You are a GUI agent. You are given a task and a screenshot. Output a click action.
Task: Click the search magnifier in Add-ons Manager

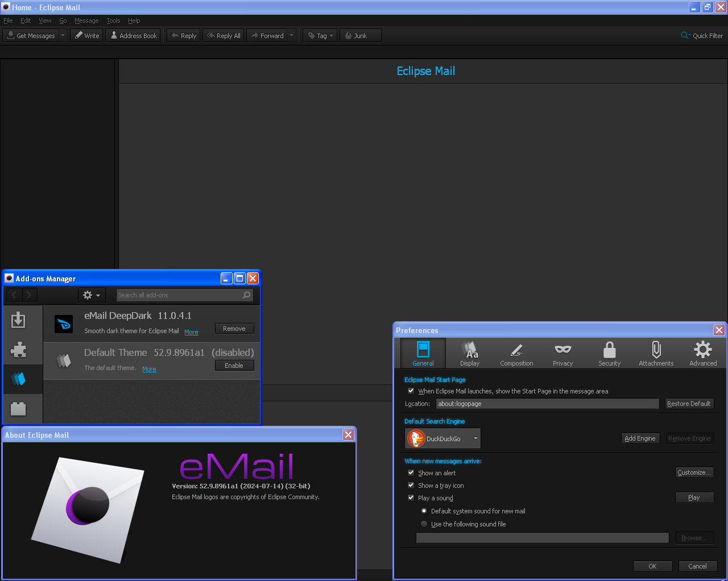(x=247, y=295)
